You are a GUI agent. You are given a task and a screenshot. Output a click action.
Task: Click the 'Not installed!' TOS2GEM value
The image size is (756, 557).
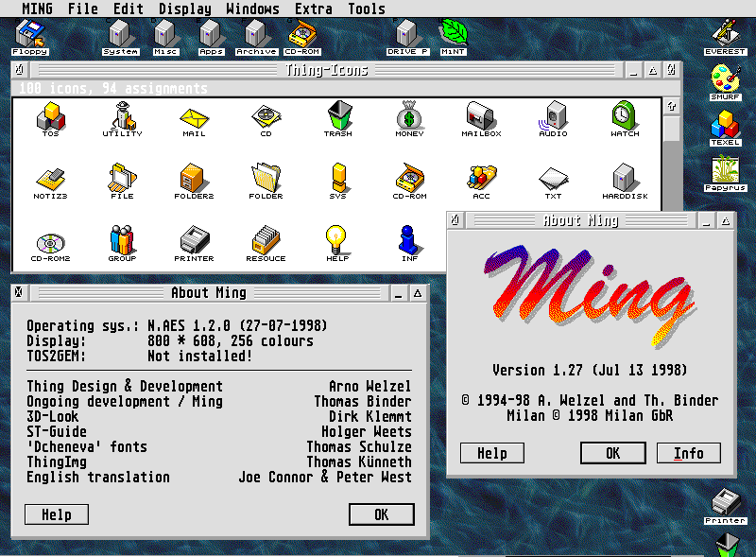click(x=200, y=357)
